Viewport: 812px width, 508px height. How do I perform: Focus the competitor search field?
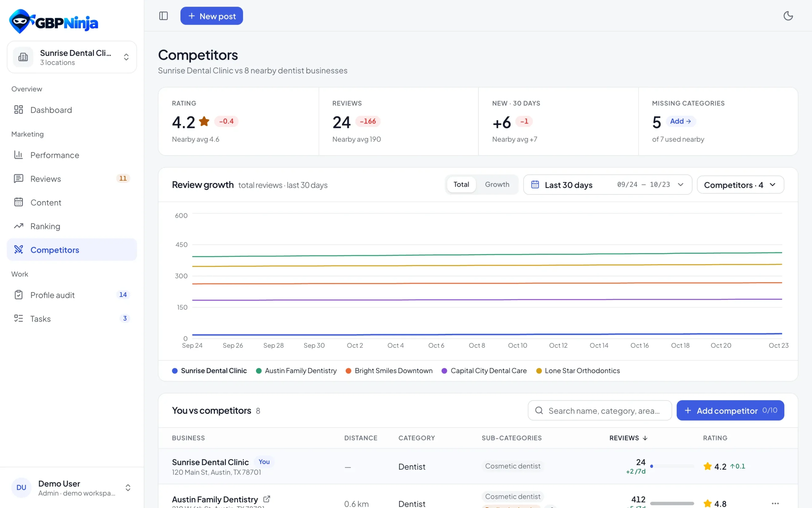coord(599,410)
